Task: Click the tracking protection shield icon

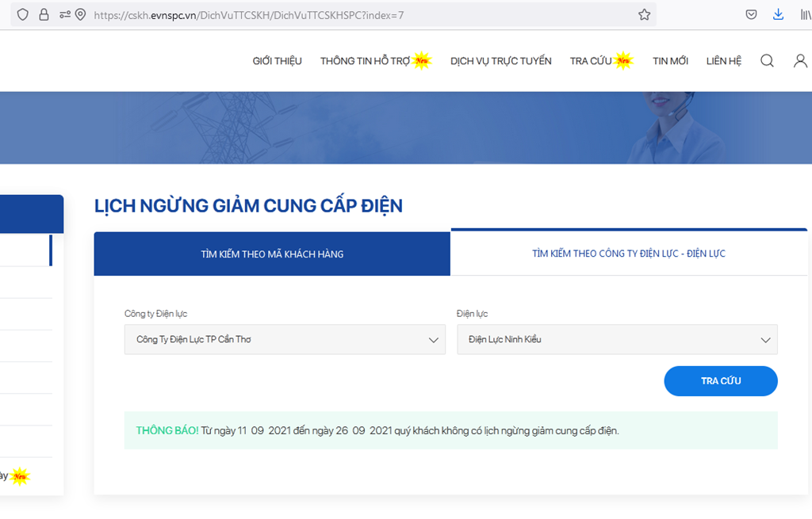Action: [x=22, y=14]
